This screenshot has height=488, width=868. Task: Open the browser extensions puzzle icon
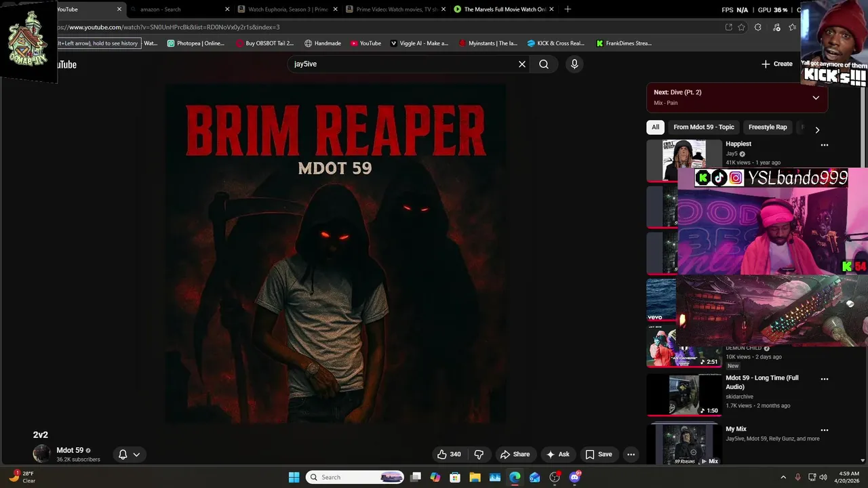pyautogui.click(x=758, y=27)
